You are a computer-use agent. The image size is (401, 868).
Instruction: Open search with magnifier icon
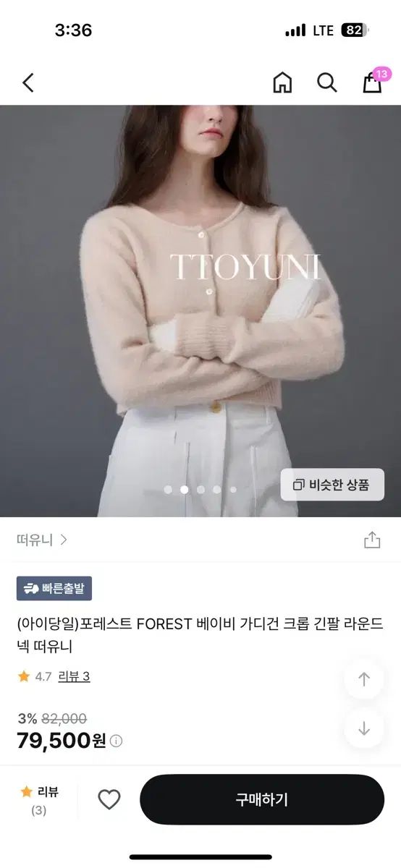point(327,82)
